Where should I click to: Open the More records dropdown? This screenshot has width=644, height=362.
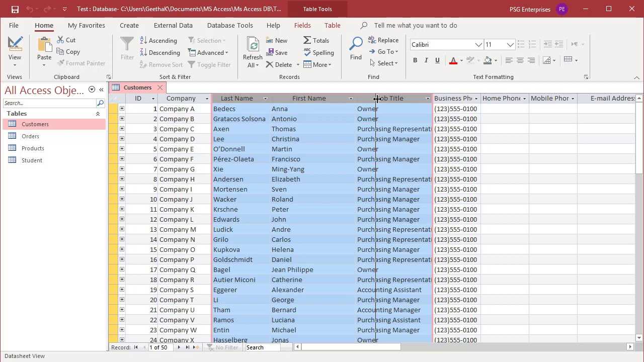[317, 64]
